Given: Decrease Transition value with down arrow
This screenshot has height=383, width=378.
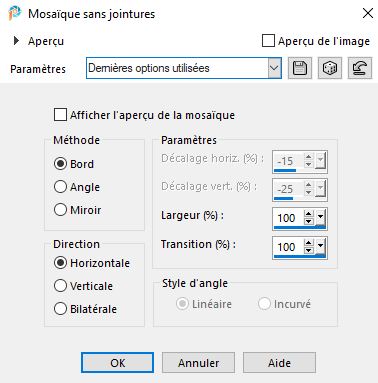Looking at the screenshot, I should pos(309,250).
